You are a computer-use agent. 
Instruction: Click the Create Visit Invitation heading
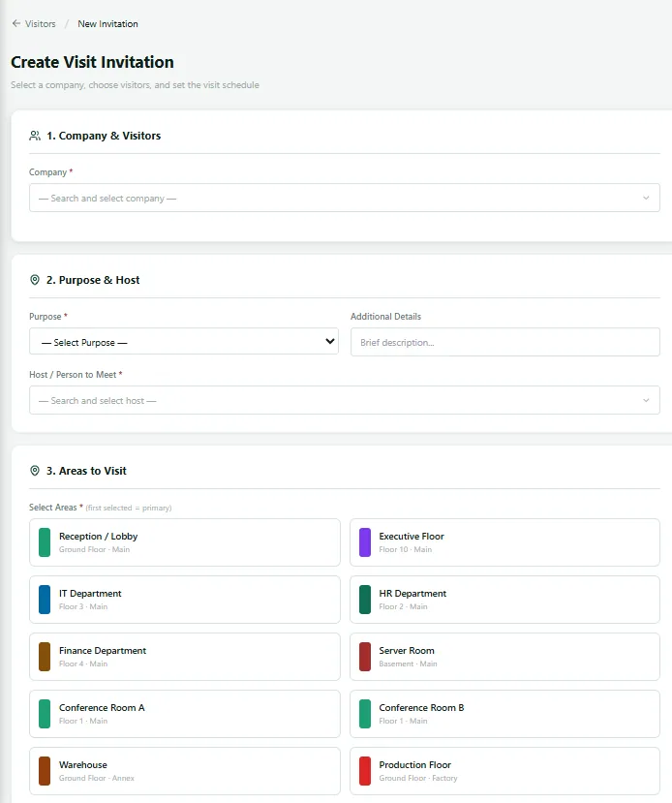click(x=92, y=62)
